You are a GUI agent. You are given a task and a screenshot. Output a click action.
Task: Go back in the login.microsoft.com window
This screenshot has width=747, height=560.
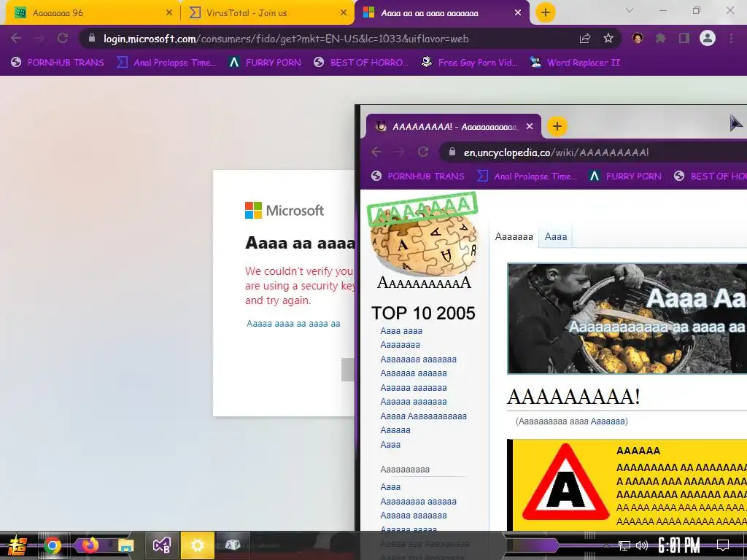[x=16, y=38]
